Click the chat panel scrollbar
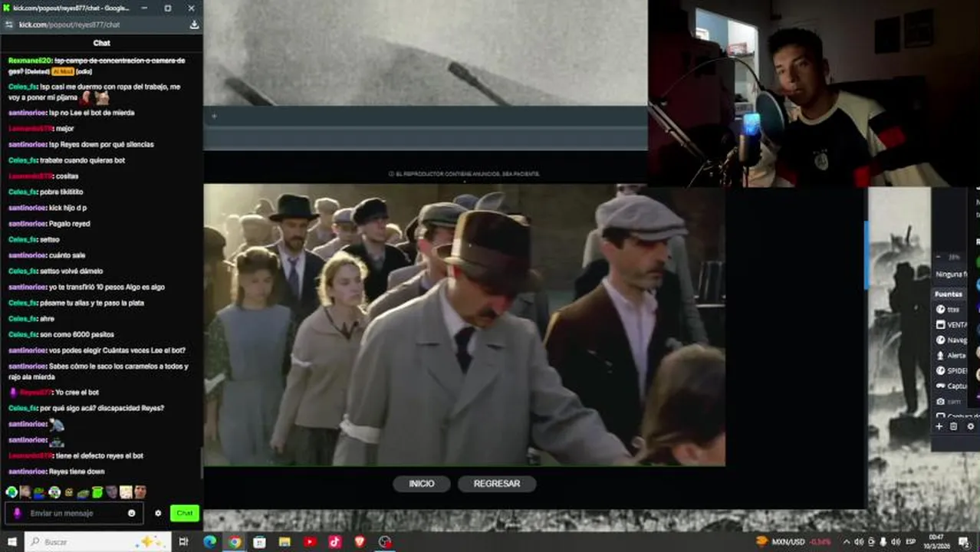 click(x=200, y=462)
